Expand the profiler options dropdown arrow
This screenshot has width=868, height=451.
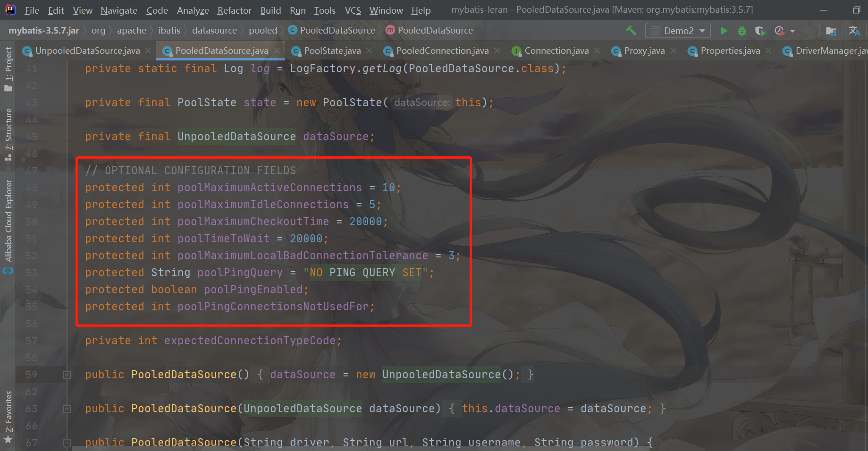pos(792,31)
